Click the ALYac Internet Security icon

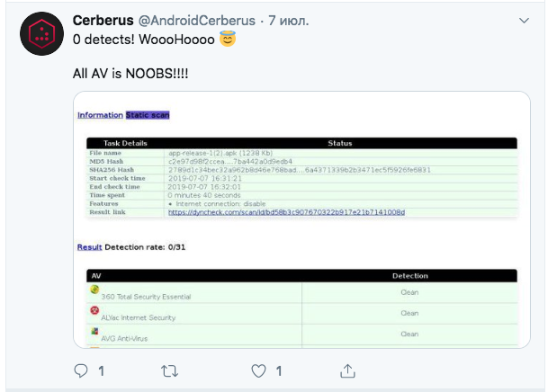[x=94, y=311]
